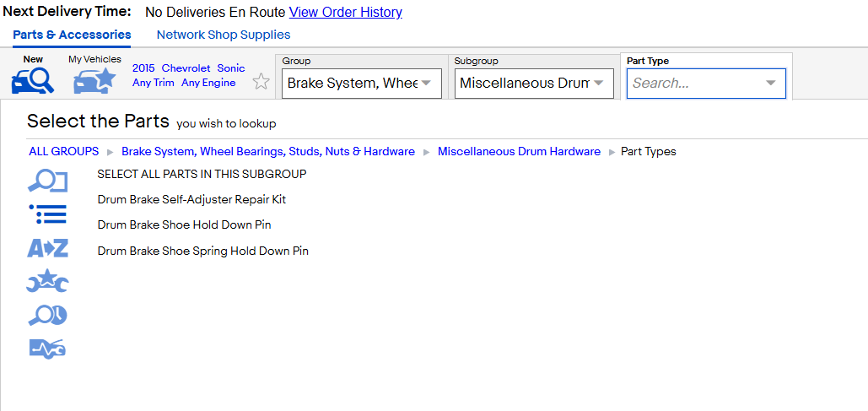Viewport: 868px width, 411px height.
Task: Select the car diagnostics wrench icon
Action: (47, 349)
